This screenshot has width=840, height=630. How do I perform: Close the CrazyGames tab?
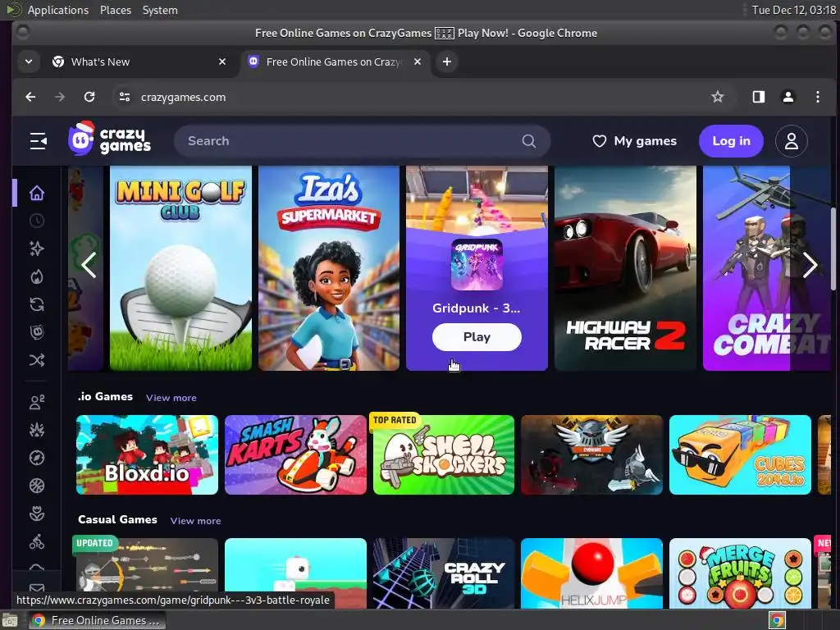pos(418,62)
